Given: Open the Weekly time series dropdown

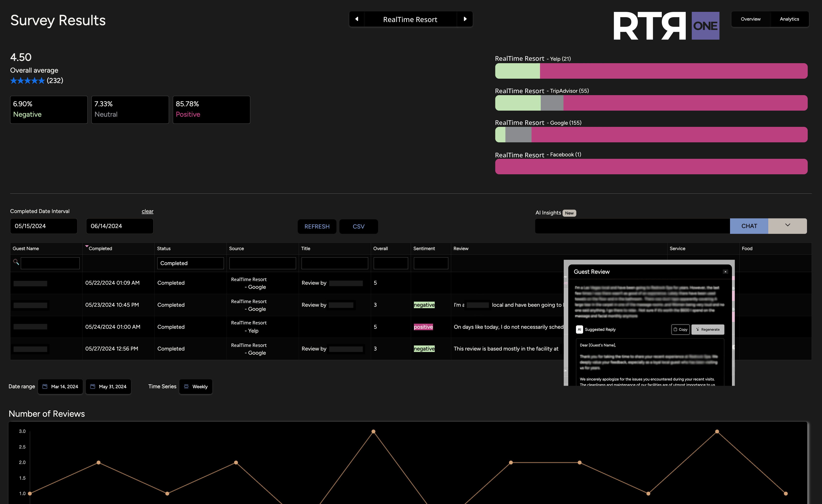Looking at the screenshot, I should [196, 387].
